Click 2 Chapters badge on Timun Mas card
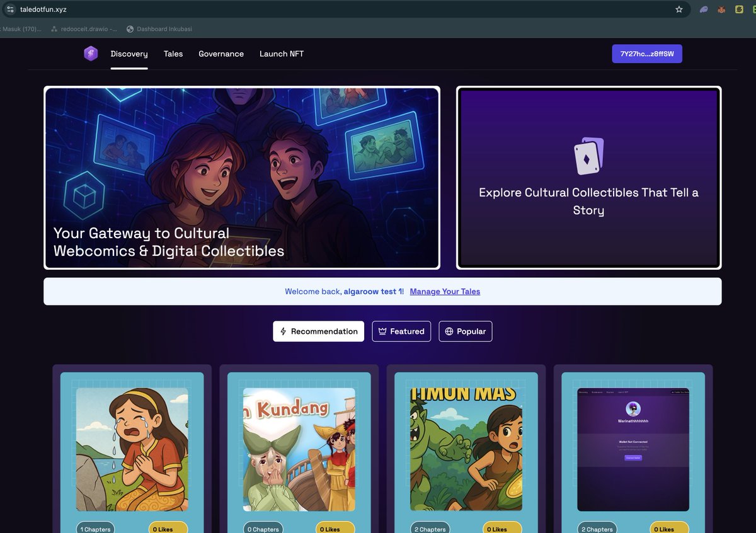 point(430,528)
